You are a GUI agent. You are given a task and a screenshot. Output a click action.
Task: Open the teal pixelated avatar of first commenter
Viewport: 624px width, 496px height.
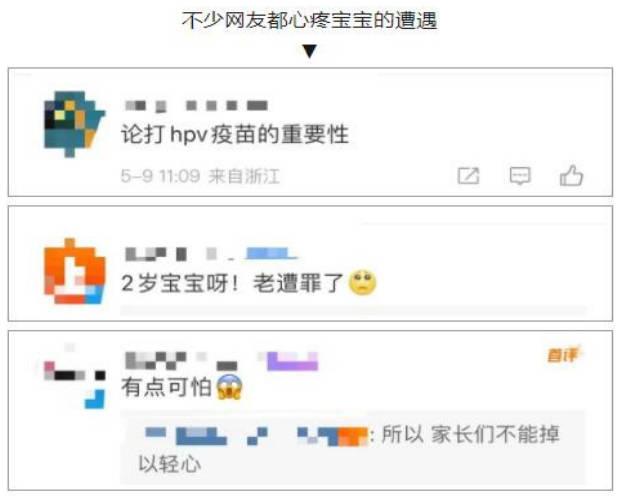point(74,124)
